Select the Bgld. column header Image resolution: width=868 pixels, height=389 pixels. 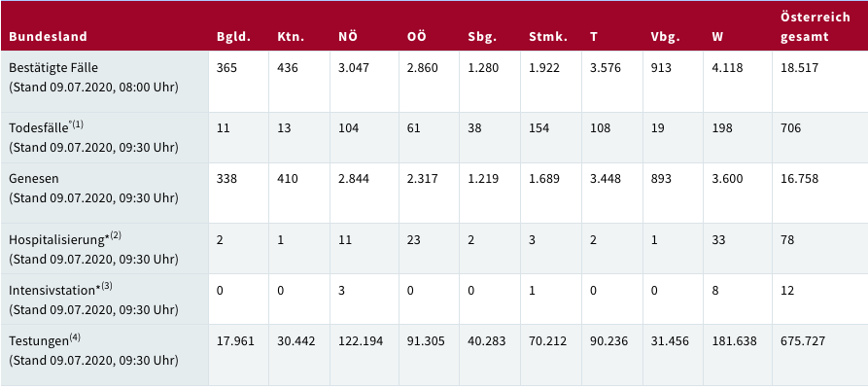click(x=233, y=37)
